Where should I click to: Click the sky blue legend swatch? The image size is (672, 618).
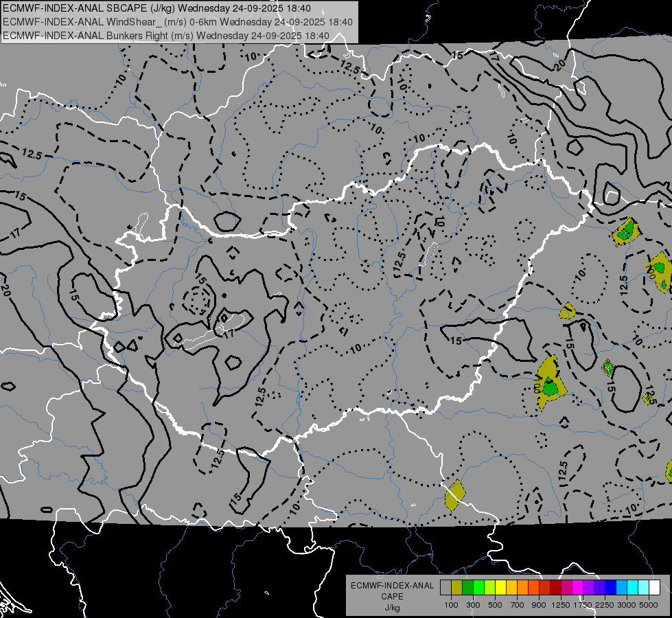[x=622, y=587]
